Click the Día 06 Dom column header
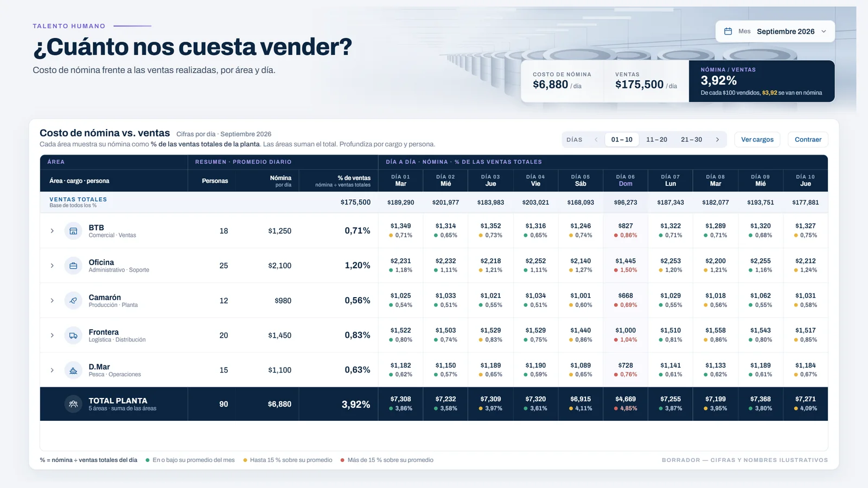The width and height of the screenshot is (868, 488). pyautogui.click(x=626, y=181)
